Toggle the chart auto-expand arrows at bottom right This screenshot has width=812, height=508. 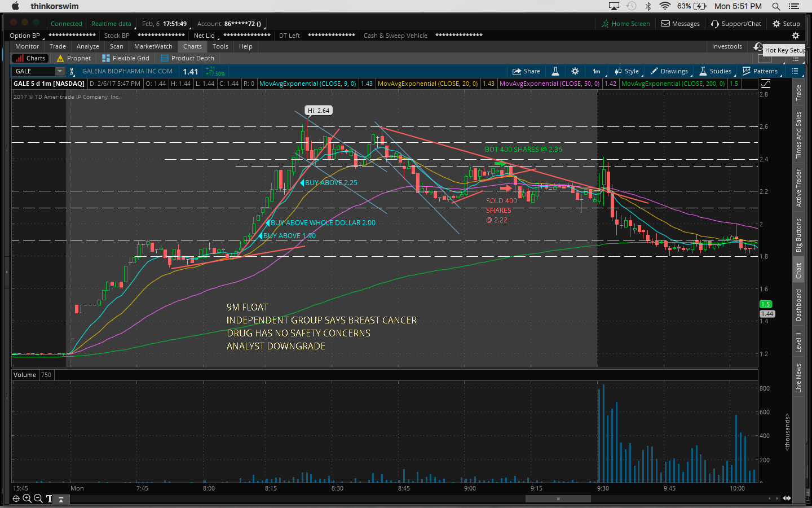[x=787, y=498]
